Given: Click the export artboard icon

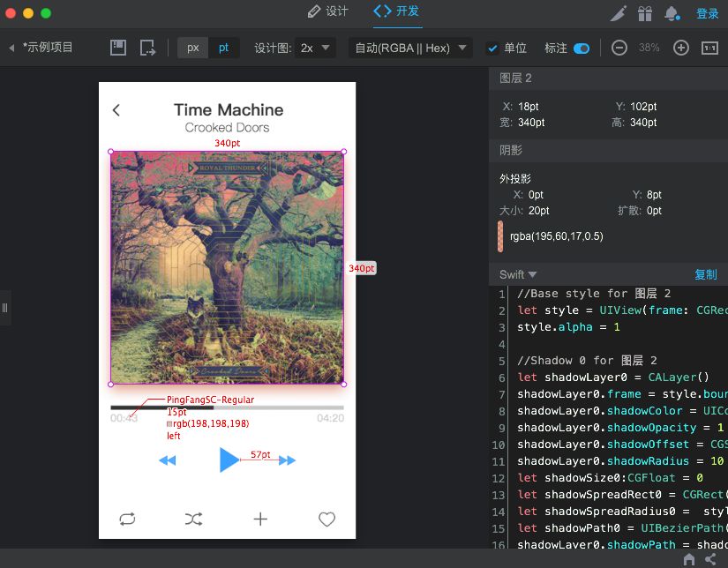Looking at the screenshot, I should tap(147, 48).
